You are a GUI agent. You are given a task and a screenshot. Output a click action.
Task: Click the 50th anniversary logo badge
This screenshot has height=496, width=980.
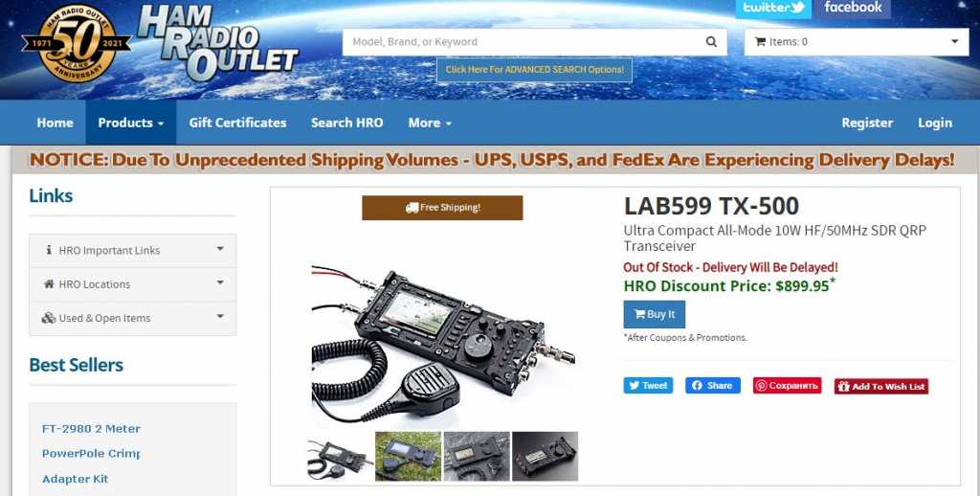[77, 42]
